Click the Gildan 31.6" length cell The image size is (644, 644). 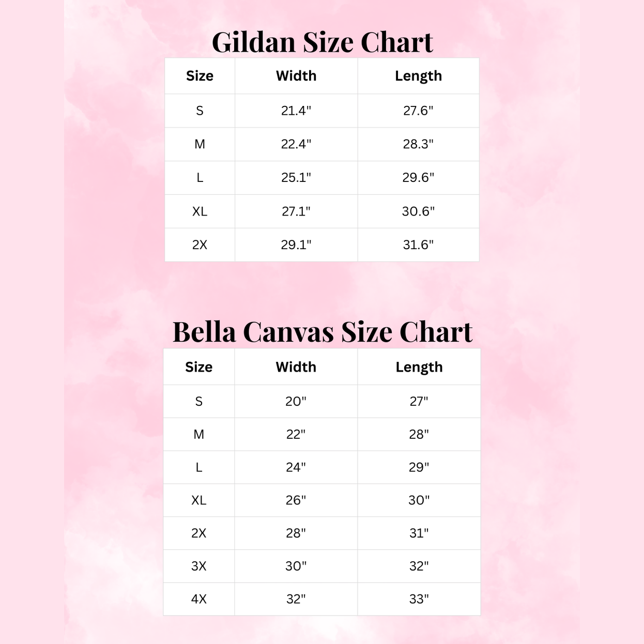[418, 245]
